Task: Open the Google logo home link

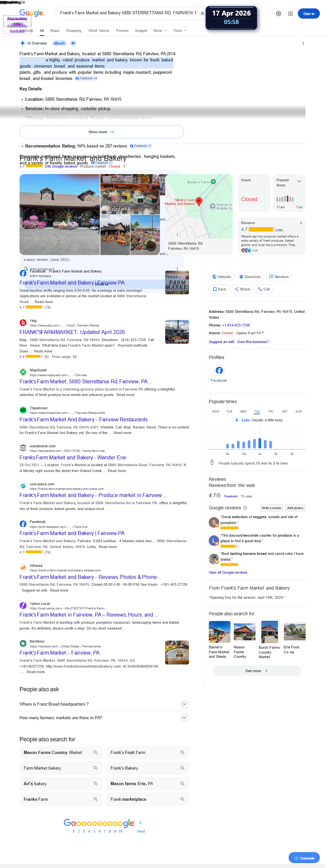Action: pos(31,13)
